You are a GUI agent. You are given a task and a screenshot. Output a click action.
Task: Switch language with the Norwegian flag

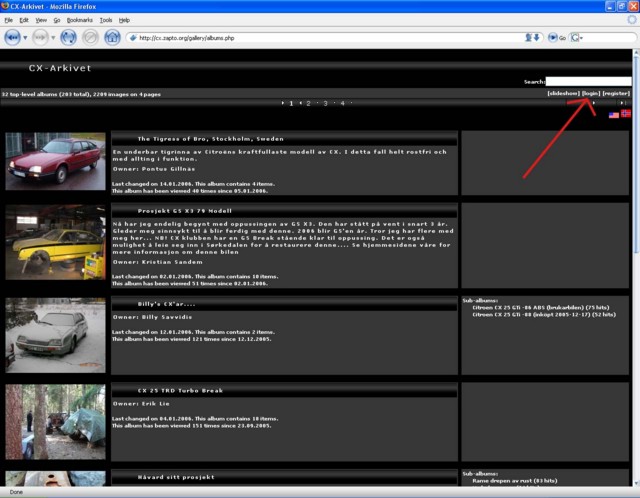626,113
